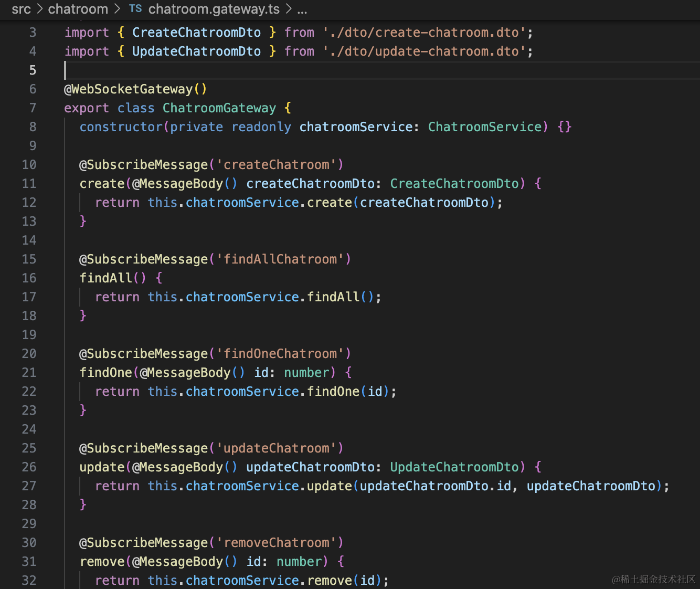This screenshot has width=700, height=589.
Task: Click line number 7 in the gutter
Action: (33, 108)
